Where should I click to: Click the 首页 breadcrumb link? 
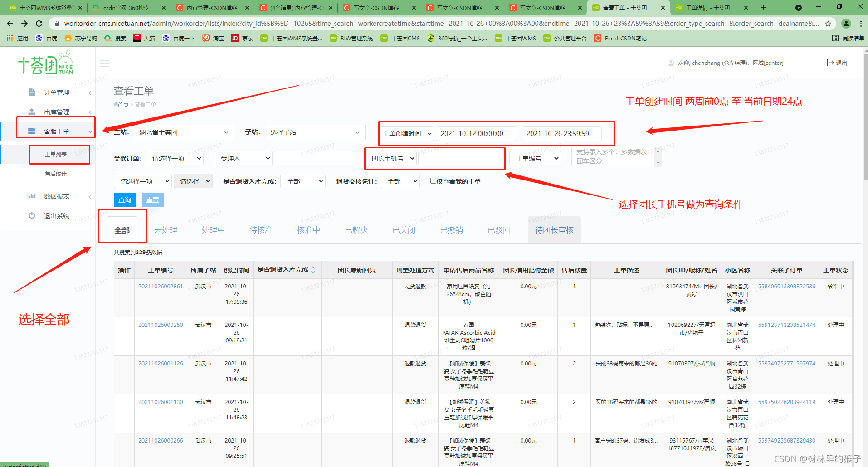(122, 105)
